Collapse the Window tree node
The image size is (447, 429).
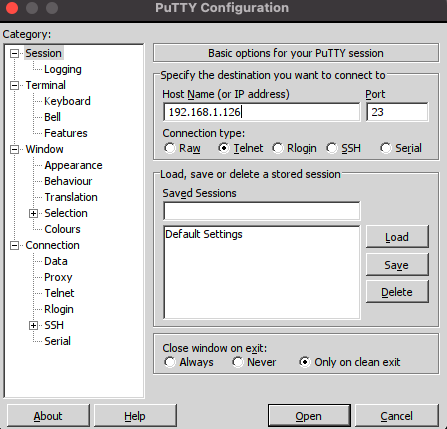(x=14, y=149)
